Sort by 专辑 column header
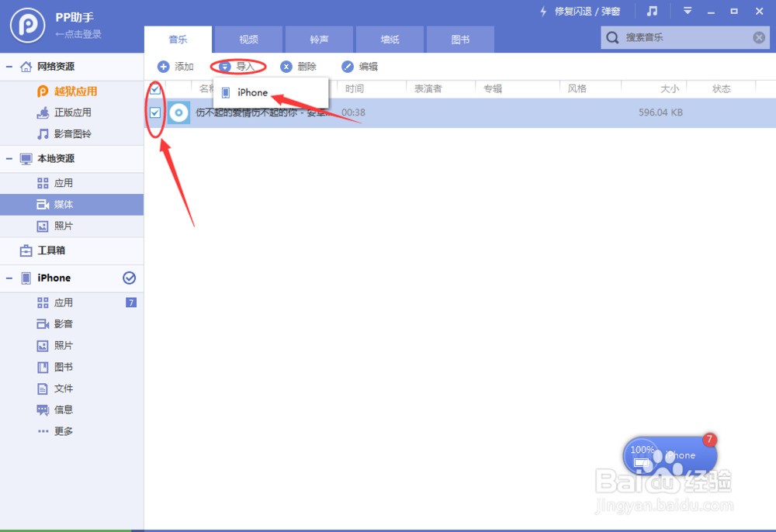This screenshot has width=776, height=532. click(493, 89)
